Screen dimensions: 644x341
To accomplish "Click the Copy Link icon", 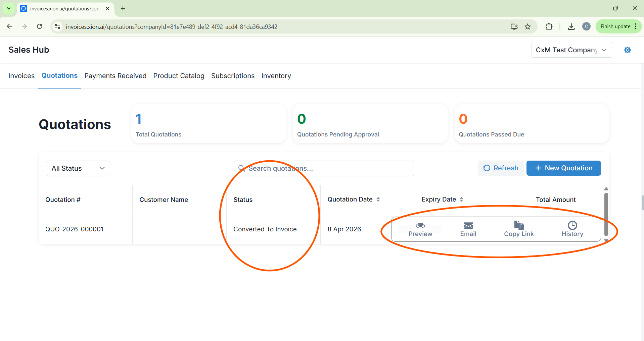I will [x=519, y=225].
